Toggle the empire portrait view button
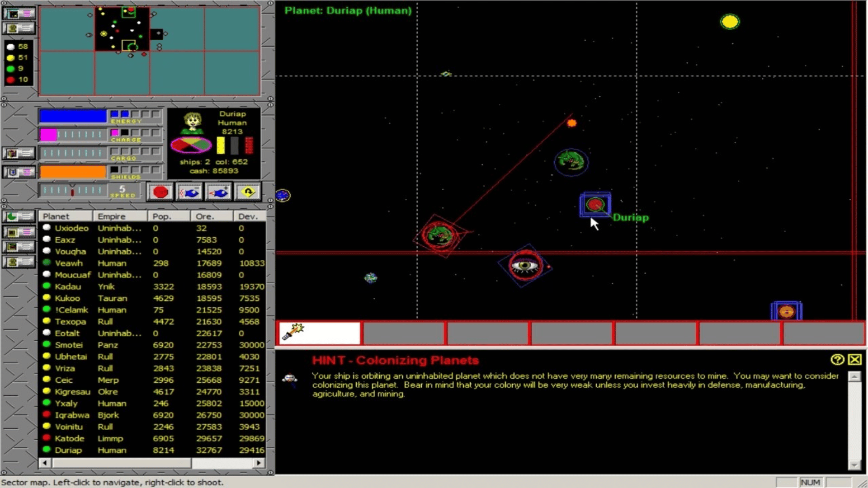 pos(19,28)
